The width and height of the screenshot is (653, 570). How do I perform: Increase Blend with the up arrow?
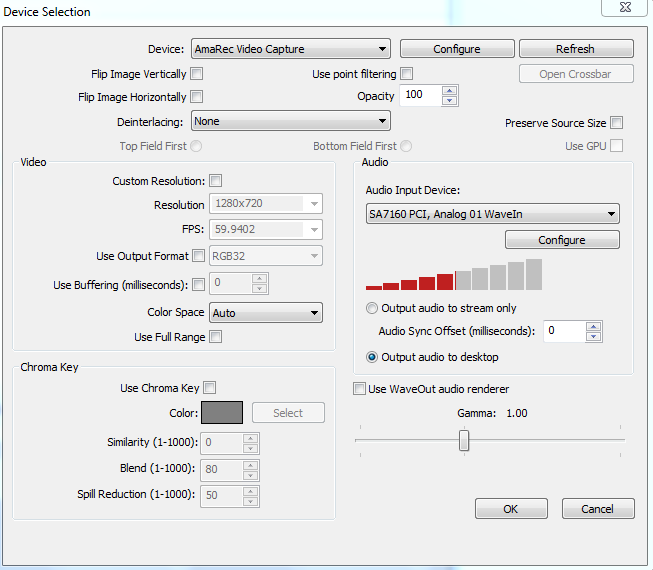tap(250, 465)
